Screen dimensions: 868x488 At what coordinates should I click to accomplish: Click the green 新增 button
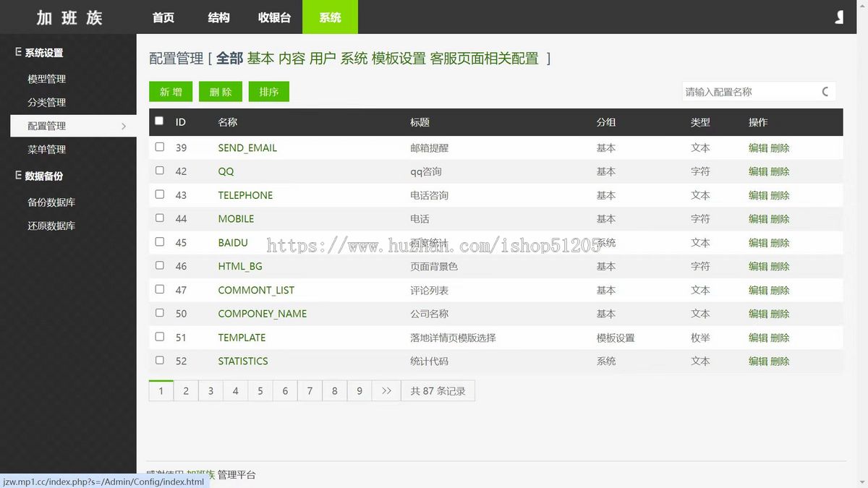(171, 92)
